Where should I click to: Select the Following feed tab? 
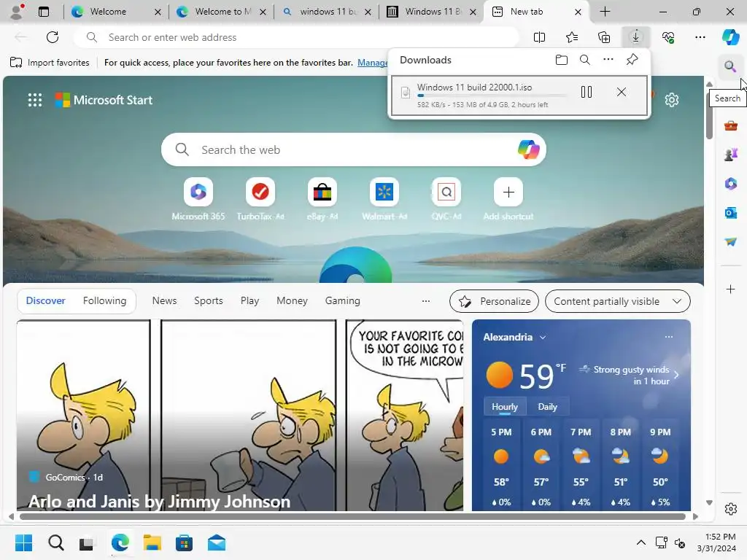coord(104,301)
